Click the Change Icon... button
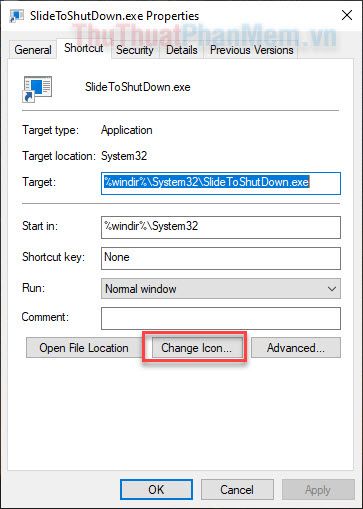Viewport: 363px width, 509px height. coord(196,348)
